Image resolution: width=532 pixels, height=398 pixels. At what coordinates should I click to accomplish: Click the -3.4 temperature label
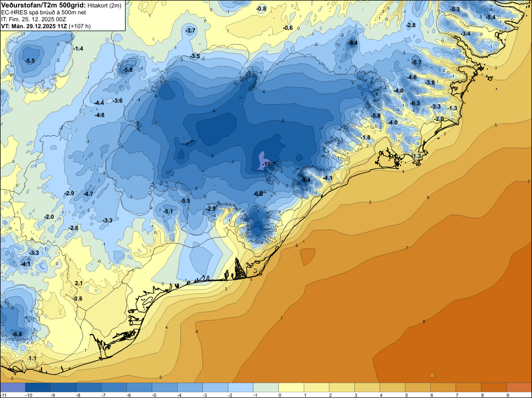[465, 34]
